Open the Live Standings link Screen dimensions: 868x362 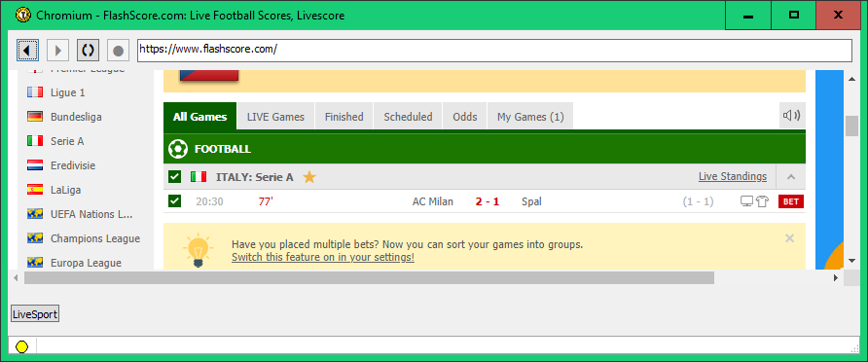pyautogui.click(x=733, y=176)
